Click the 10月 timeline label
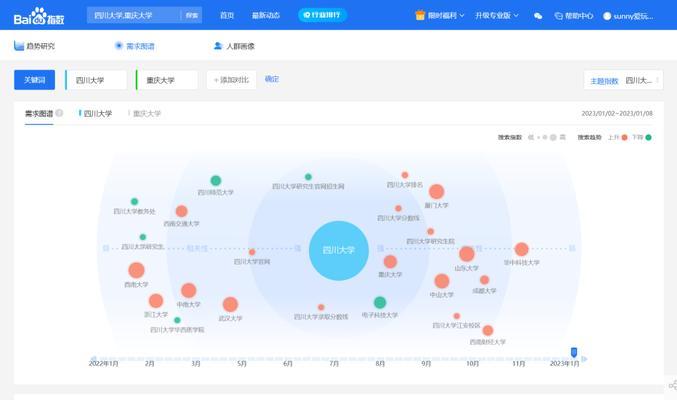 [472, 364]
